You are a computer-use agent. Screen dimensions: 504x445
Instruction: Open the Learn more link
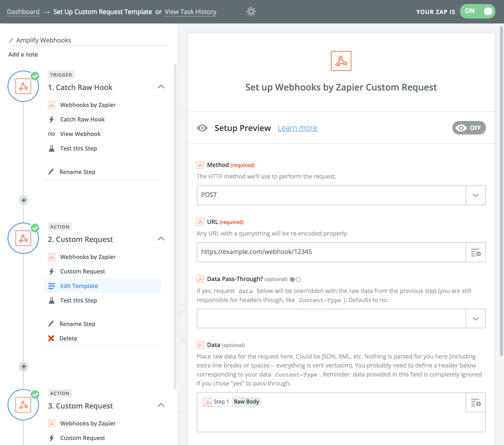[x=297, y=128]
